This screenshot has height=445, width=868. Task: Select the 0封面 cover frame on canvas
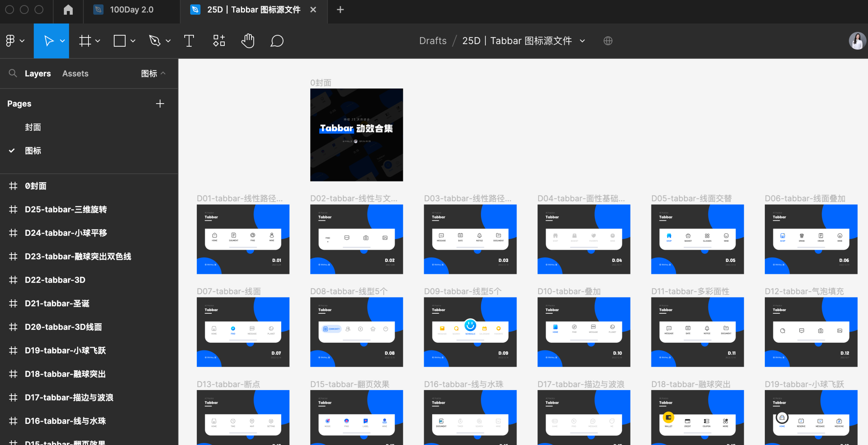click(x=356, y=135)
